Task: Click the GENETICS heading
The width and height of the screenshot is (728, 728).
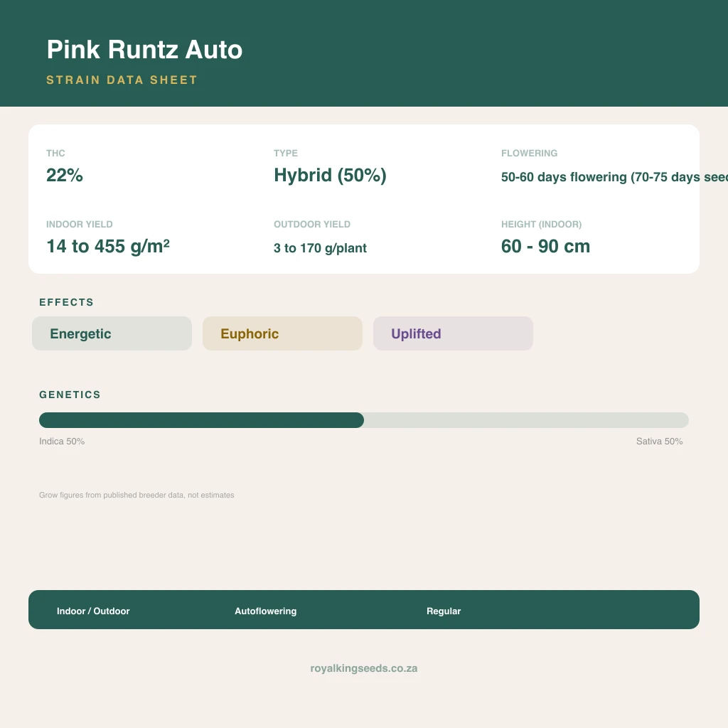Action: point(70,395)
